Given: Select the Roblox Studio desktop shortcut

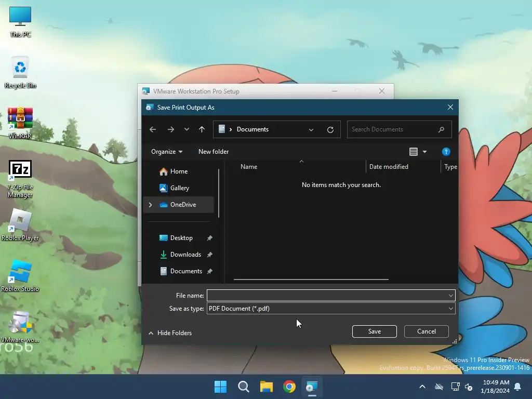Looking at the screenshot, I should point(20,276).
